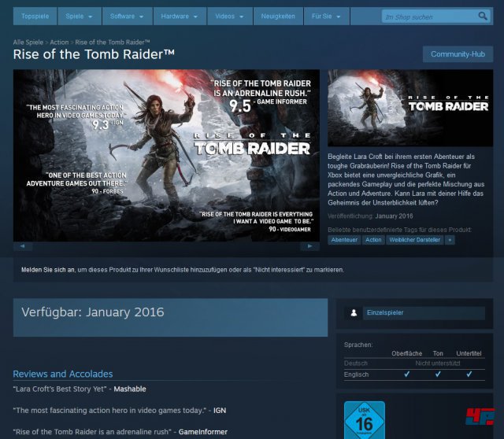The image size is (504, 439).
Task: Click the Melden Sie sich an link
Action: (x=48, y=270)
